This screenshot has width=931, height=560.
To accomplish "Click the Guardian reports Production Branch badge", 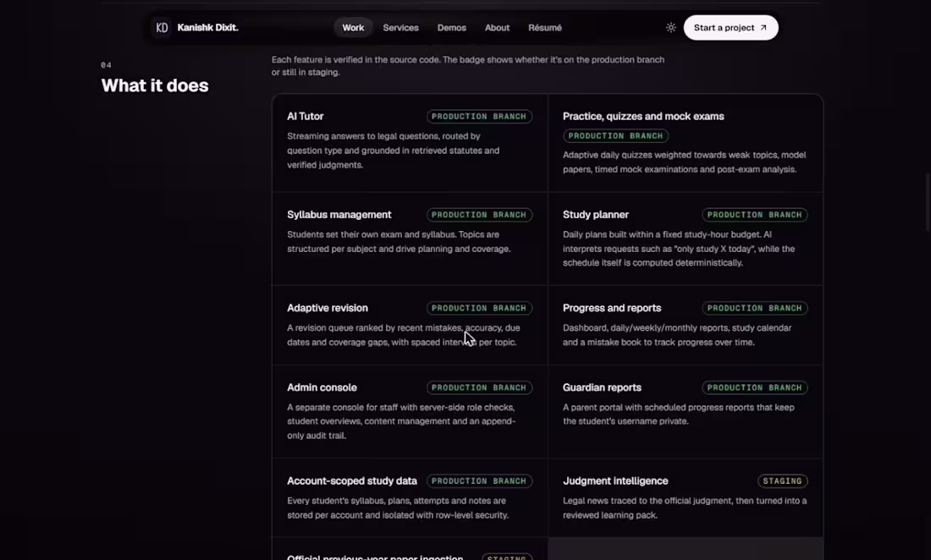I will point(754,387).
